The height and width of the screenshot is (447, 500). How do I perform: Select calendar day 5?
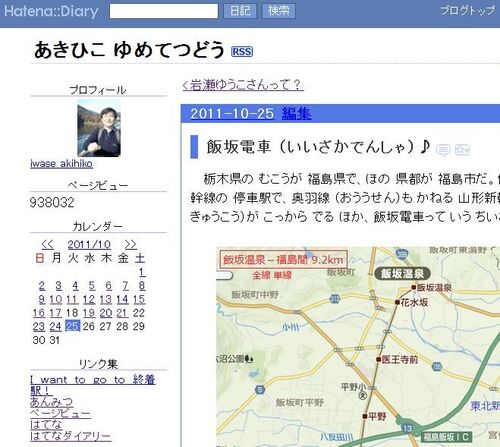(x=92, y=286)
